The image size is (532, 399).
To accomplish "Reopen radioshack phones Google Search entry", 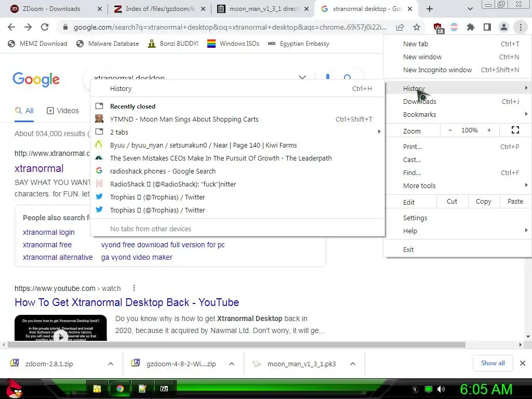I will pos(237,171).
